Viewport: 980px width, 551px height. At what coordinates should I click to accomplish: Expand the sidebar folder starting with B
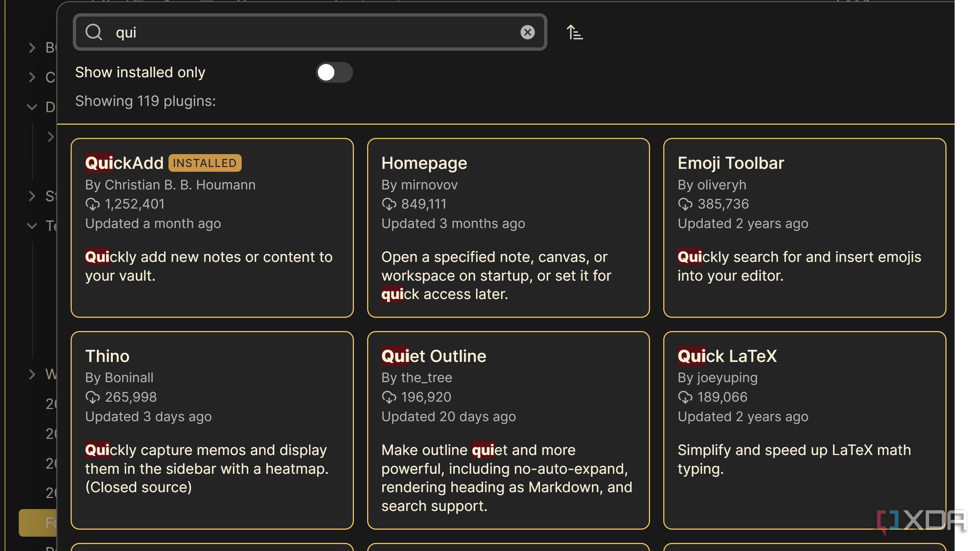pos(32,48)
